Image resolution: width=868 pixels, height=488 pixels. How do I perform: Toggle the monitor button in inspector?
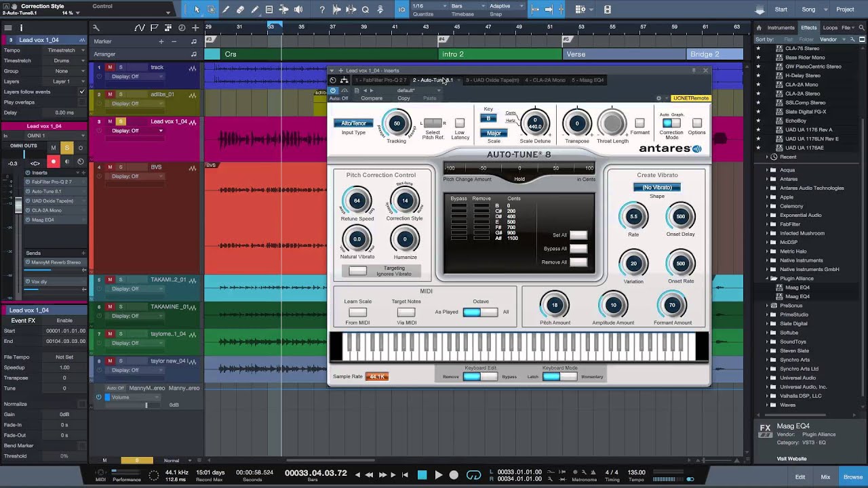(66, 162)
